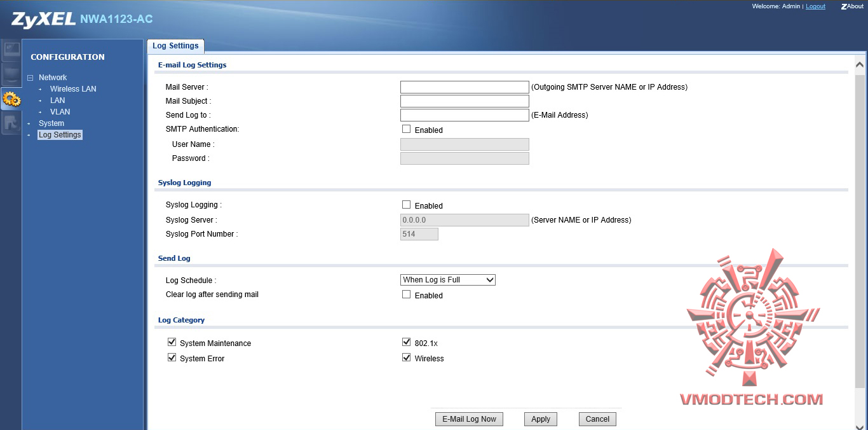Screen dimensions: 868x430
Task: Click the scrollbar up arrow
Action: tap(860, 64)
